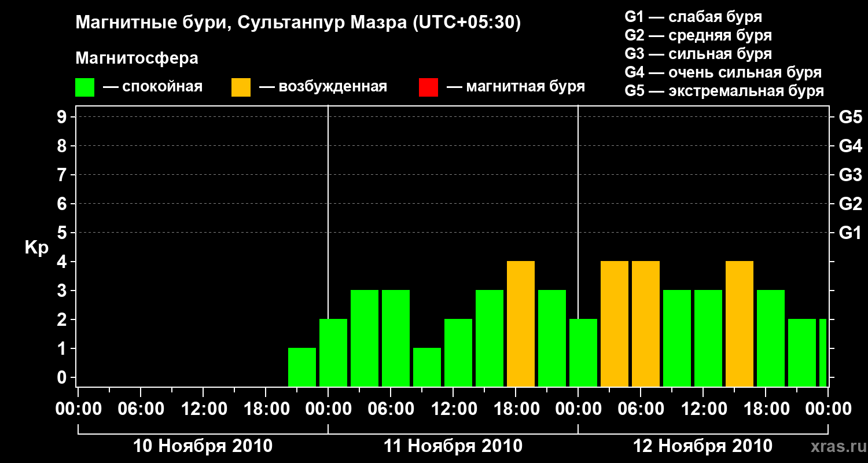Click the 12:00 time label for 11 Ноября
Image resolution: width=868 pixels, height=463 pixels.
click(453, 409)
